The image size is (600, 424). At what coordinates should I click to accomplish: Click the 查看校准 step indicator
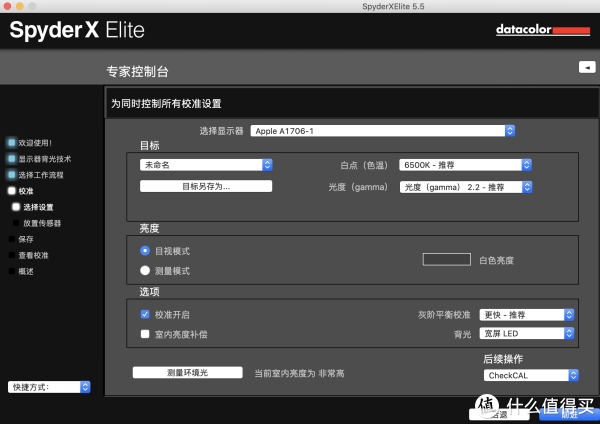(x=11, y=255)
